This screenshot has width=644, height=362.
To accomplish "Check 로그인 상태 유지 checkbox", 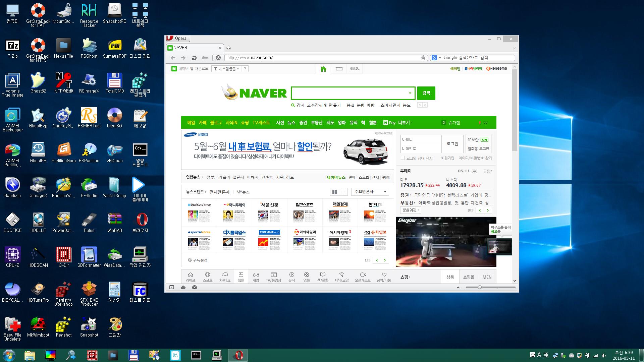I will click(403, 158).
